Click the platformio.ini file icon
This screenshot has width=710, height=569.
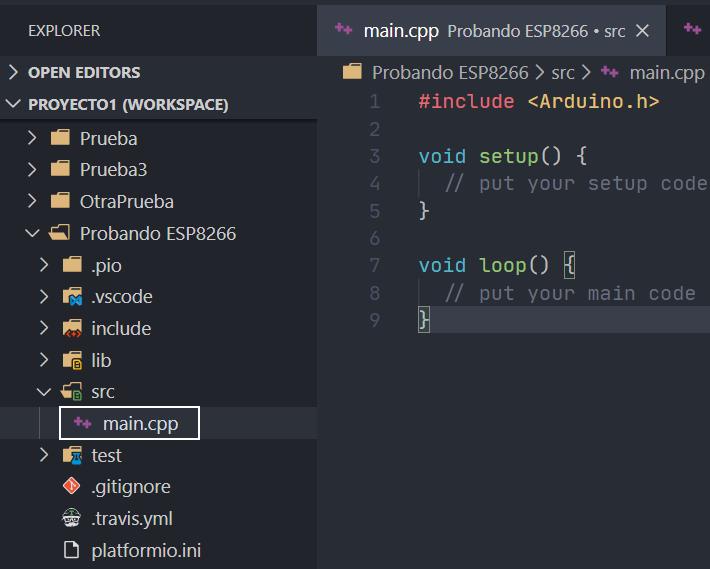(x=72, y=550)
